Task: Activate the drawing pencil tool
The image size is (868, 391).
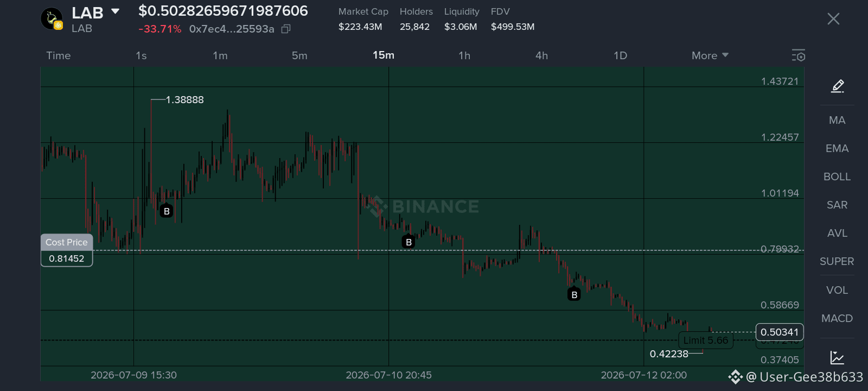Action: point(838,86)
